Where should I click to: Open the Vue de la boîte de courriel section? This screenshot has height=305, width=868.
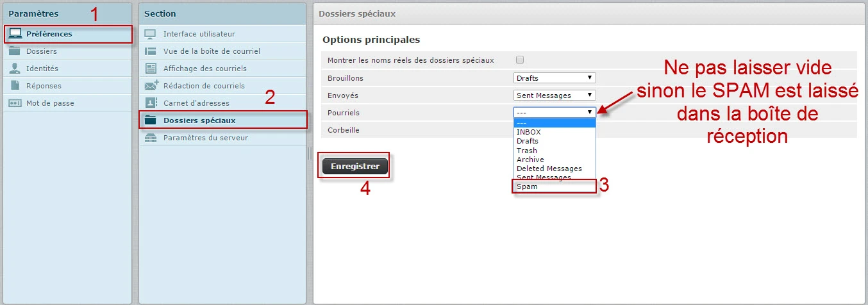coord(212,51)
